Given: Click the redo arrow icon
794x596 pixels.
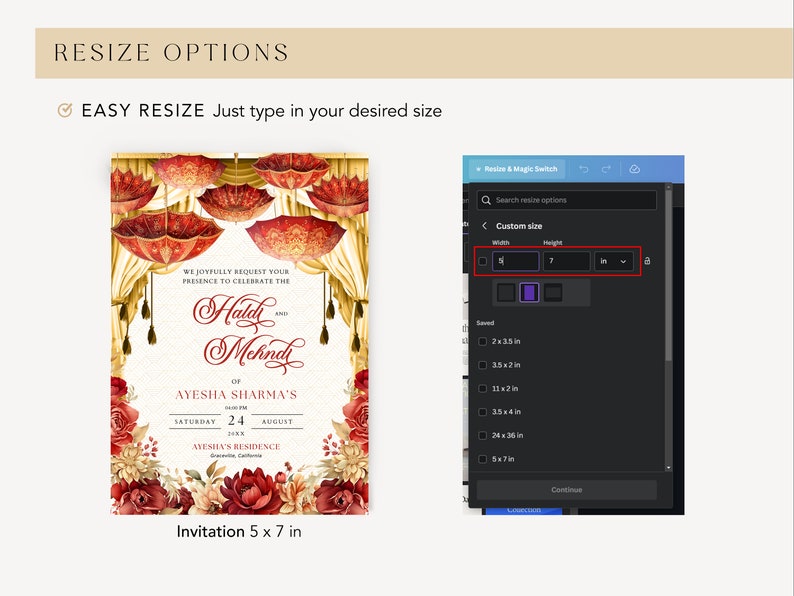Looking at the screenshot, I should pos(606,169).
